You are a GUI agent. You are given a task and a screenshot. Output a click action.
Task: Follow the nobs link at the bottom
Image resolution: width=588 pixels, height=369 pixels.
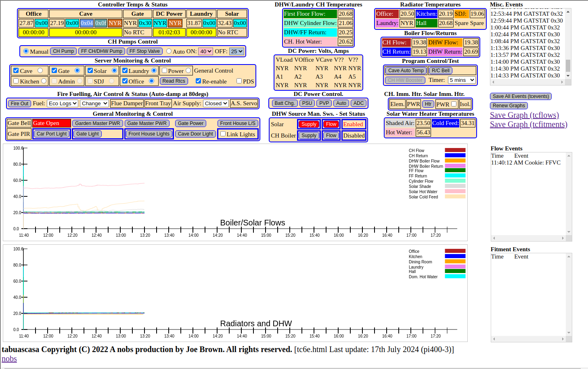point(9,359)
